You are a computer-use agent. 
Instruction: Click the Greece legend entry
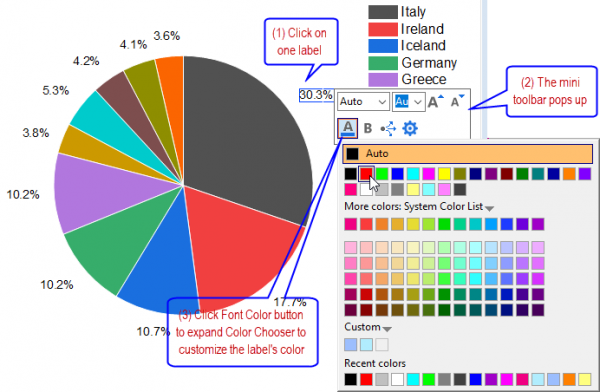point(407,79)
